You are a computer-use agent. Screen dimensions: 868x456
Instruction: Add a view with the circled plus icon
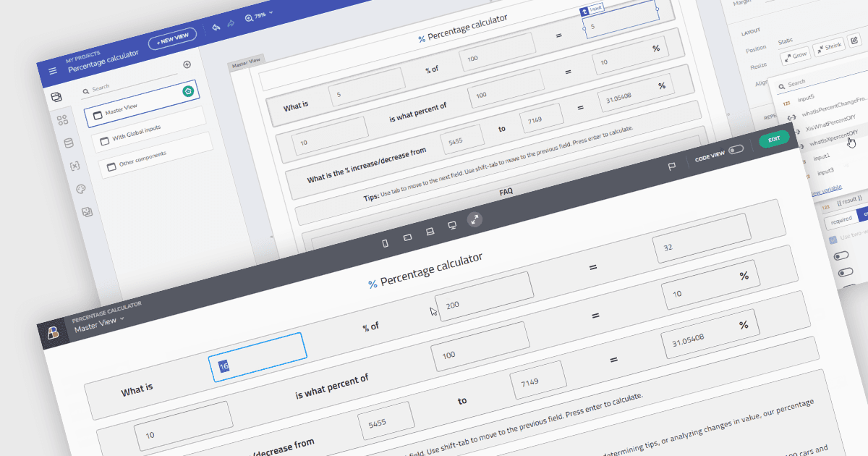coord(187,64)
